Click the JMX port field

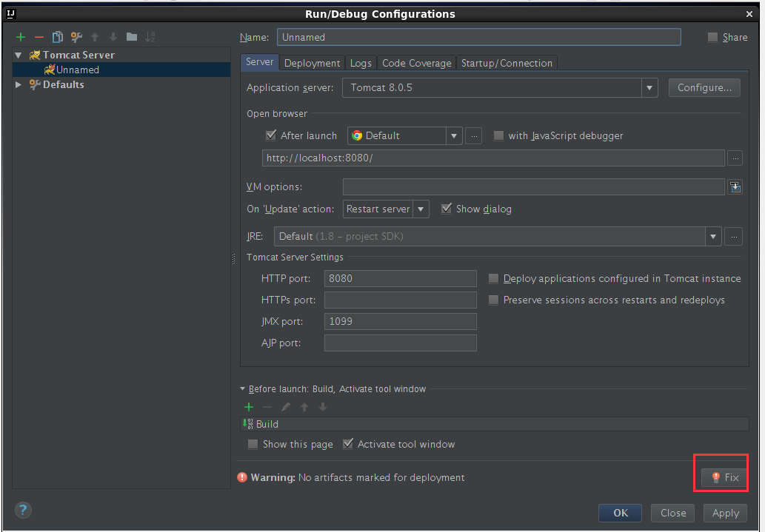click(x=401, y=321)
